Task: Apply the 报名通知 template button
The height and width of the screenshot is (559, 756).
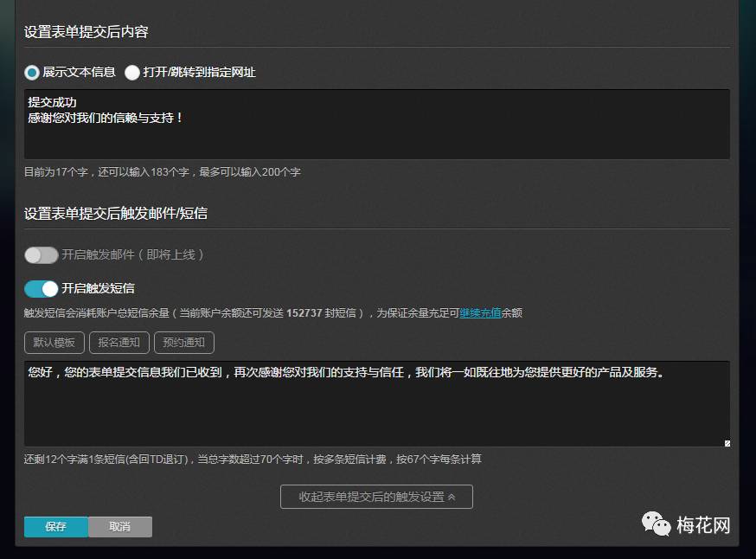Action: tap(119, 343)
